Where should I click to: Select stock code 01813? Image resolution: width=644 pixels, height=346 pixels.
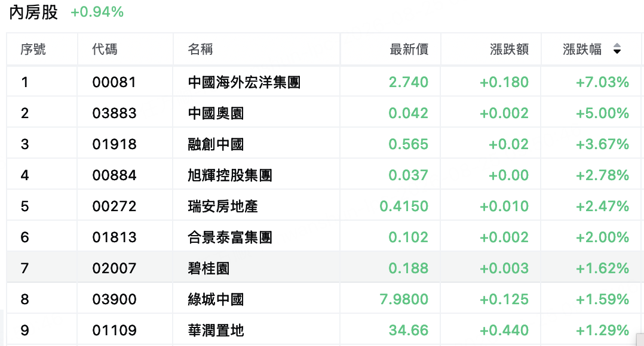tap(114, 237)
